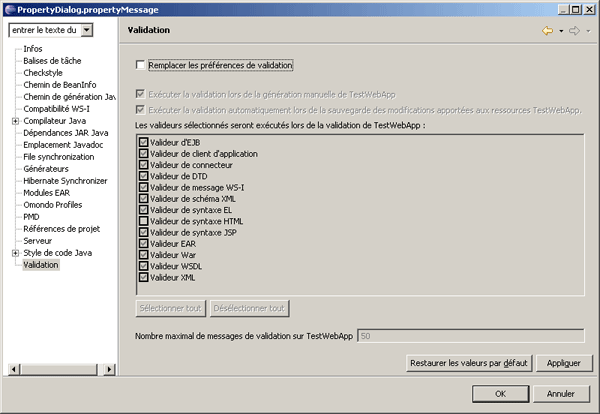
Task: Toggle the Valideur WSDL checkbox
Action: (145, 265)
